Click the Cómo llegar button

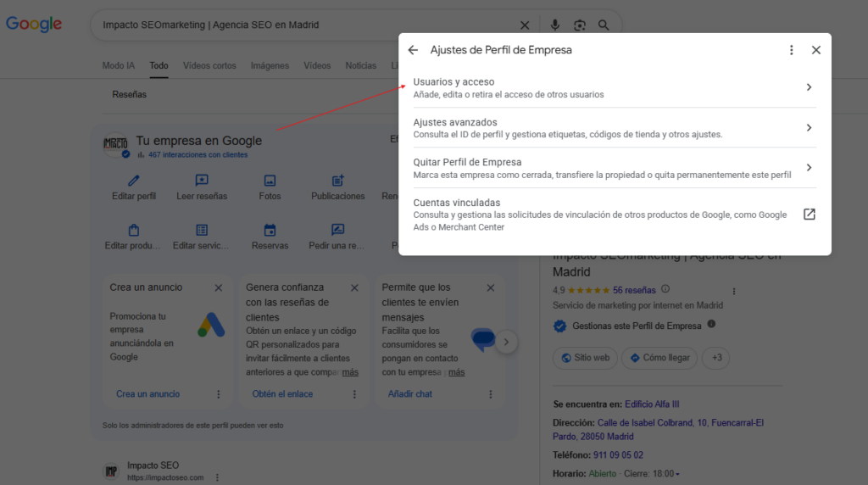(x=659, y=358)
